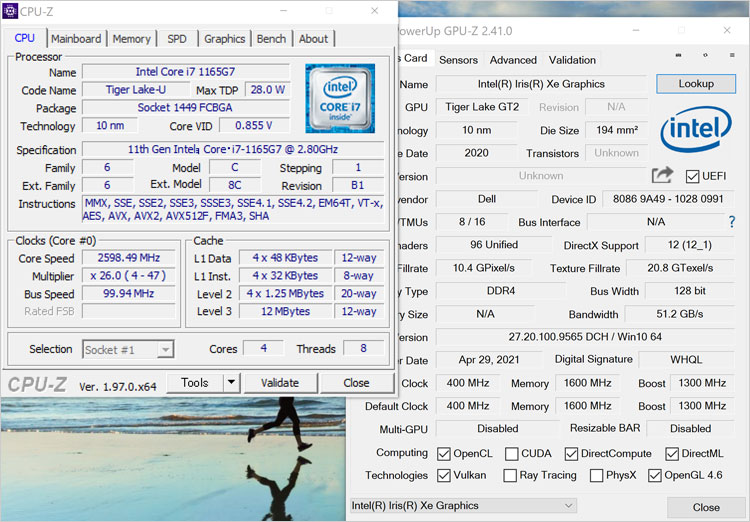Click the Close button in GPU-Z

click(706, 507)
